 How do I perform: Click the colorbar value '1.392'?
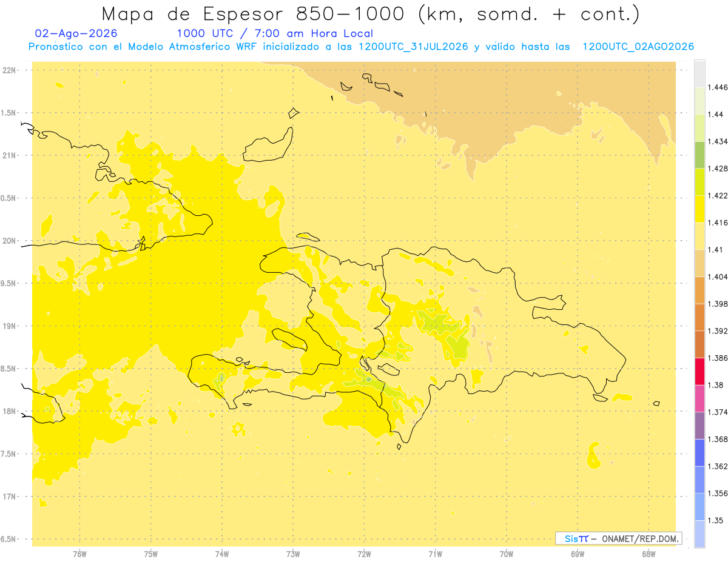pyautogui.click(x=718, y=331)
